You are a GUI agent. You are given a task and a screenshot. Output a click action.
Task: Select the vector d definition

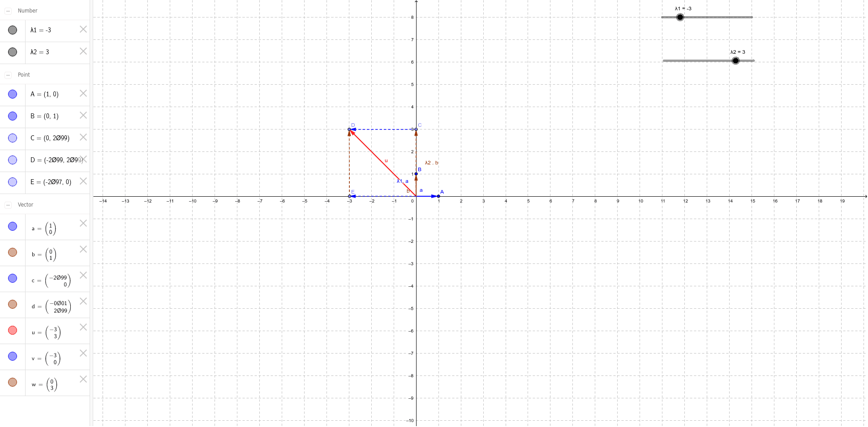click(x=51, y=306)
